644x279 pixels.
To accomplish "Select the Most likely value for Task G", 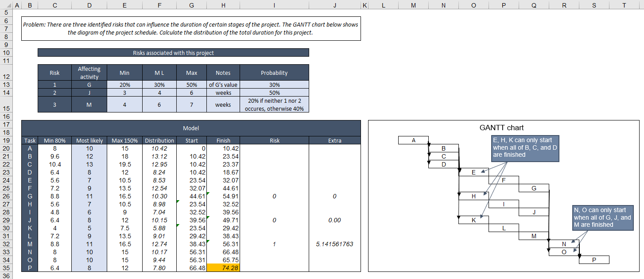I will point(89,195).
